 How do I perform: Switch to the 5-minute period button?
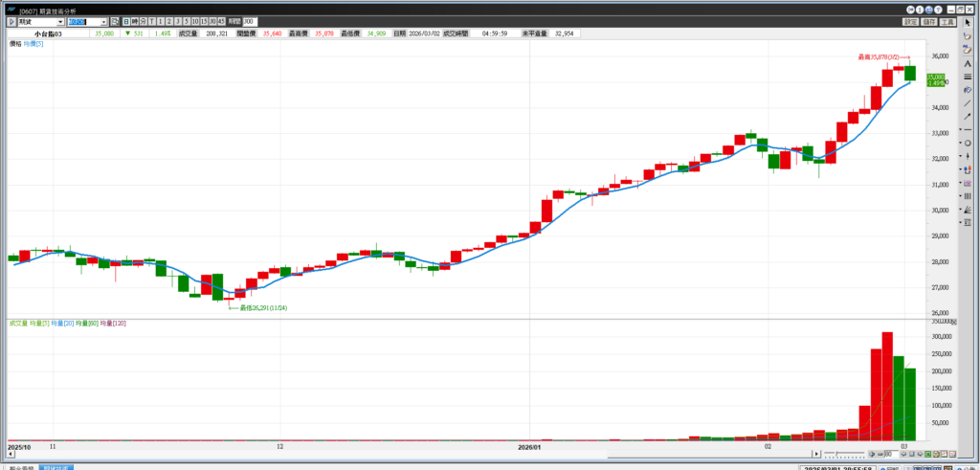point(186,21)
